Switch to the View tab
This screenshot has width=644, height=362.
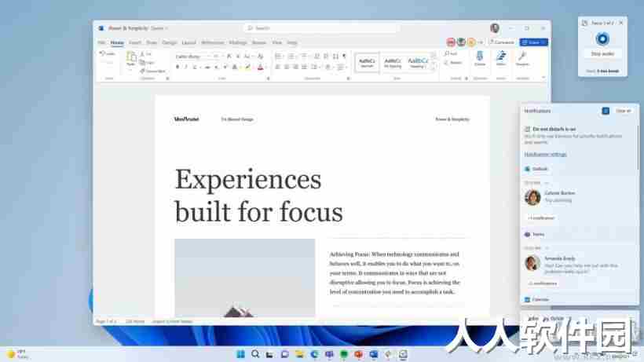(x=276, y=42)
